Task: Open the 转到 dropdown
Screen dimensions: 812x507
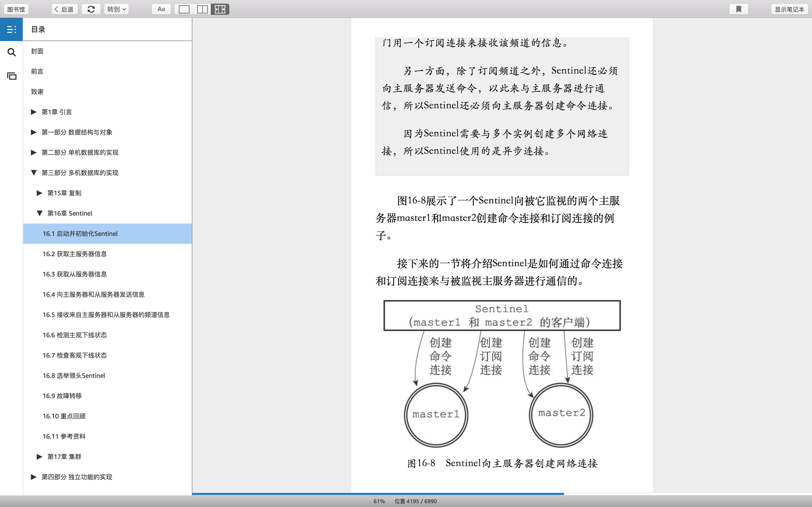Action: [117, 9]
